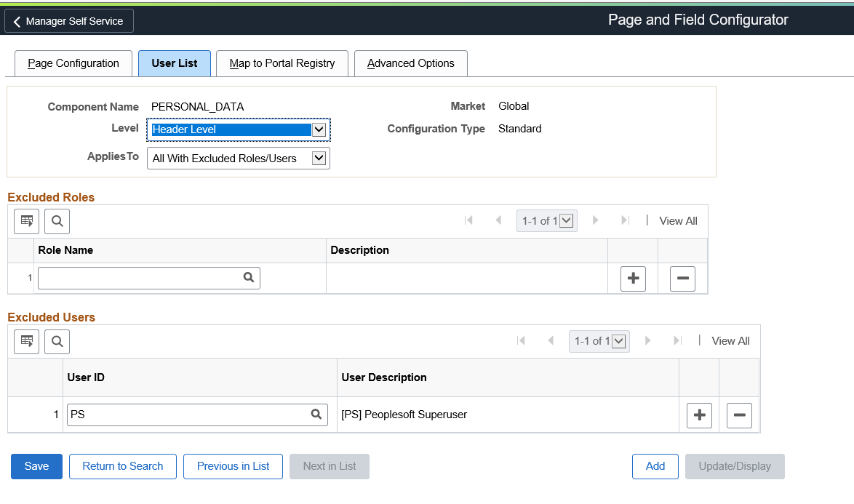
Task: Click the Excluded Roles grid personalize icon
Action: 27,221
